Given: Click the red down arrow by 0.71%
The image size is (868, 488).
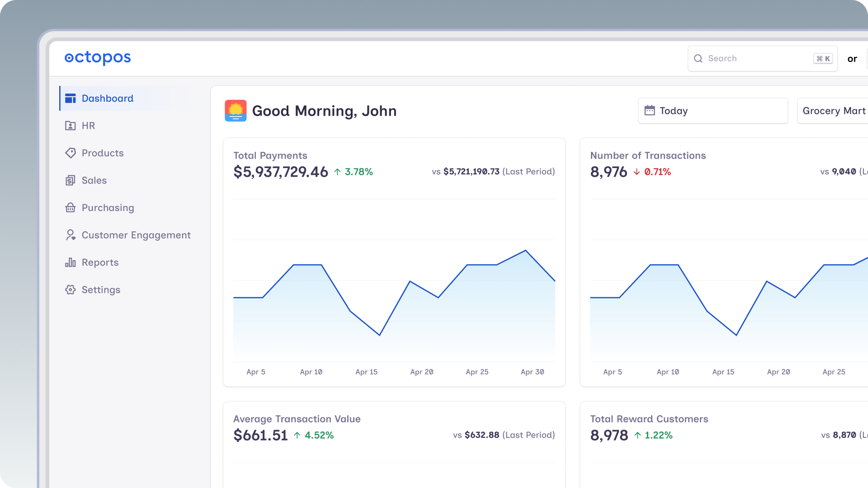Looking at the screenshot, I should coord(637,172).
